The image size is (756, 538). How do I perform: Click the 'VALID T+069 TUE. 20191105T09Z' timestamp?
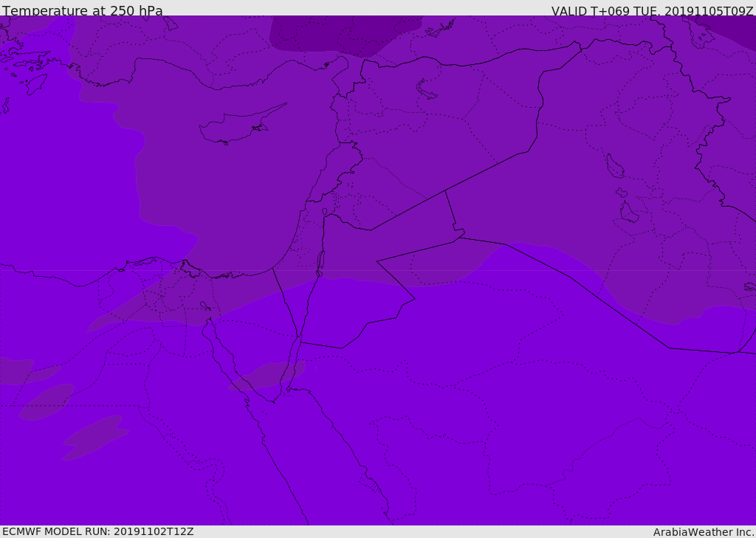653,10
